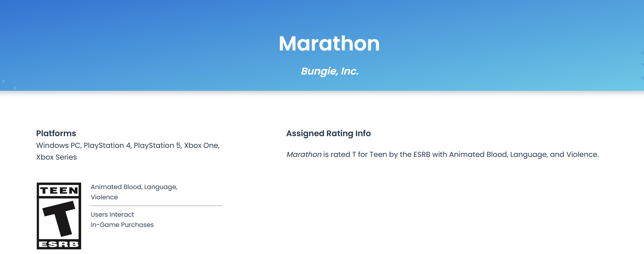The height and width of the screenshot is (254, 644).
Task: Click Xbox Series in the platforms list
Action: click(x=56, y=157)
